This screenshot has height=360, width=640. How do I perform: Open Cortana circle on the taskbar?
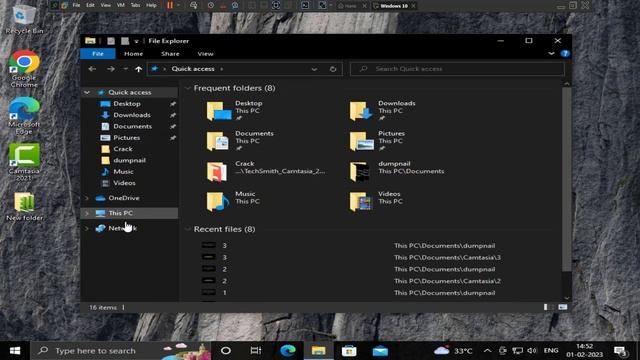point(226,351)
